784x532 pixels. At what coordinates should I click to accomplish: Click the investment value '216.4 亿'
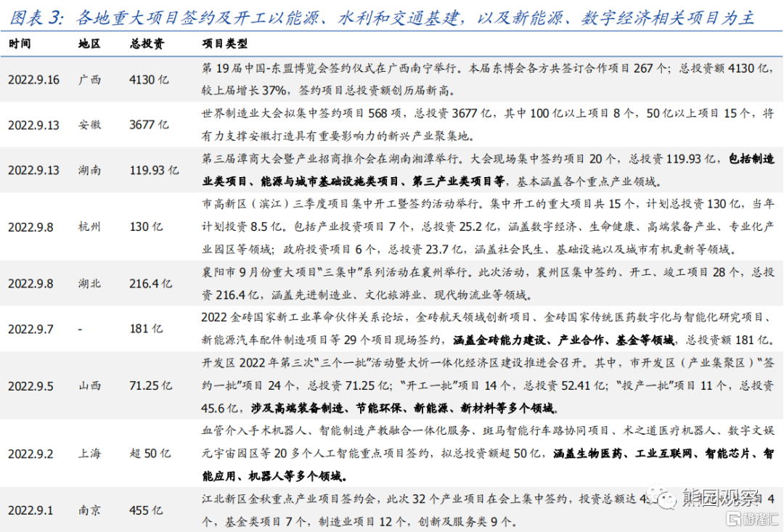(150, 284)
